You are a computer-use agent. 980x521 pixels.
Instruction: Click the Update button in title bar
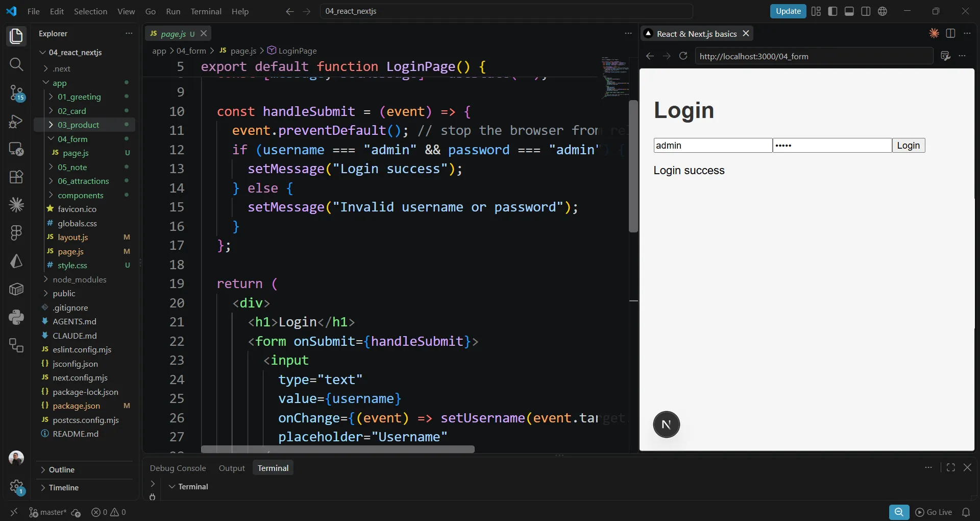(x=788, y=11)
